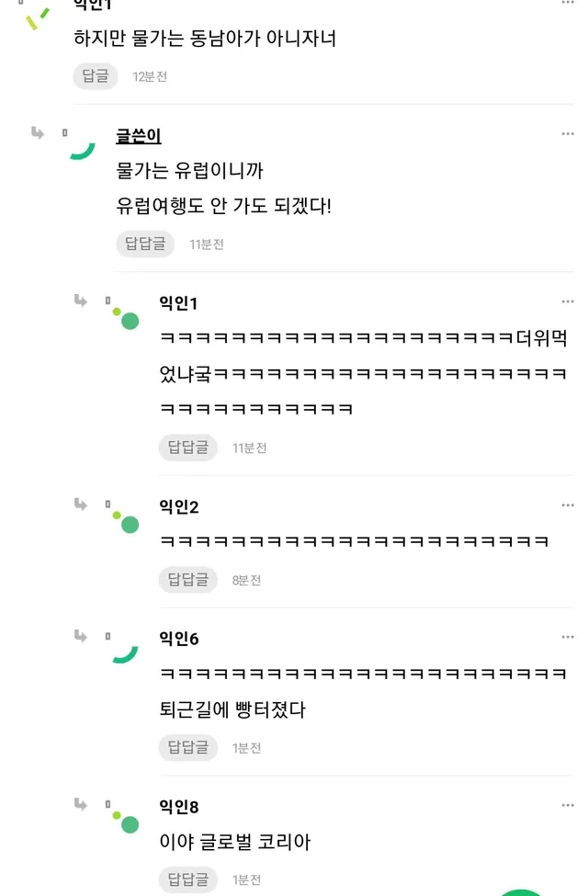Open the 익인2 username
The height and width of the screenshot is (896, 588).
click(x=179, y=506)
